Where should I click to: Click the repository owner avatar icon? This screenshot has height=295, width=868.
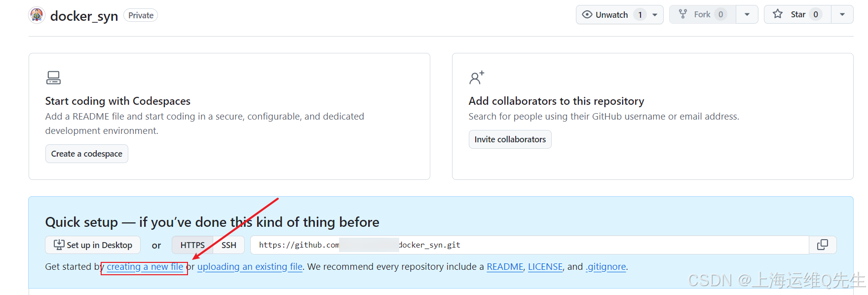pos(37,15)
